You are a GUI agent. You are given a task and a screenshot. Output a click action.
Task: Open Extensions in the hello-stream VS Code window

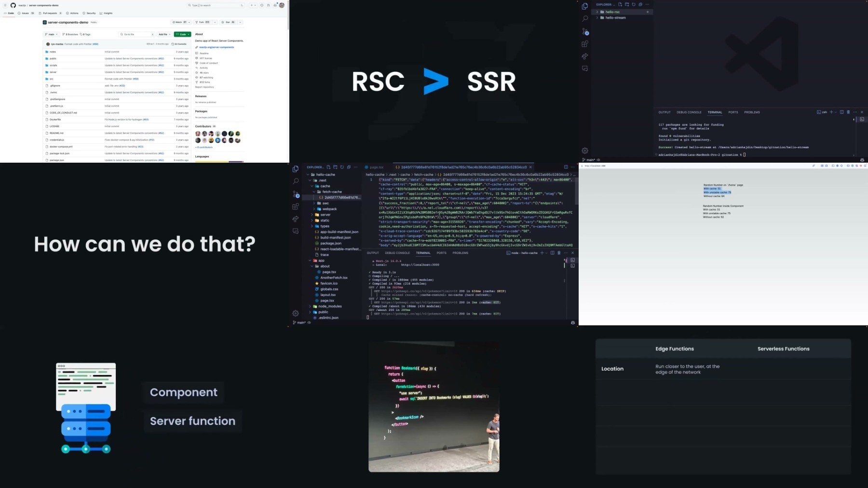coord(585,44)
